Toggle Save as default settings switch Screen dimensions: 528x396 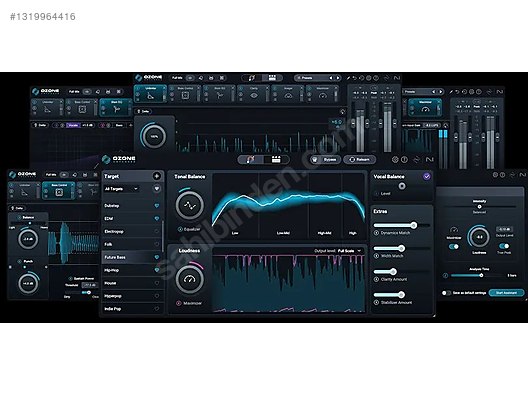pyautogui.click(x=446, y=293)
